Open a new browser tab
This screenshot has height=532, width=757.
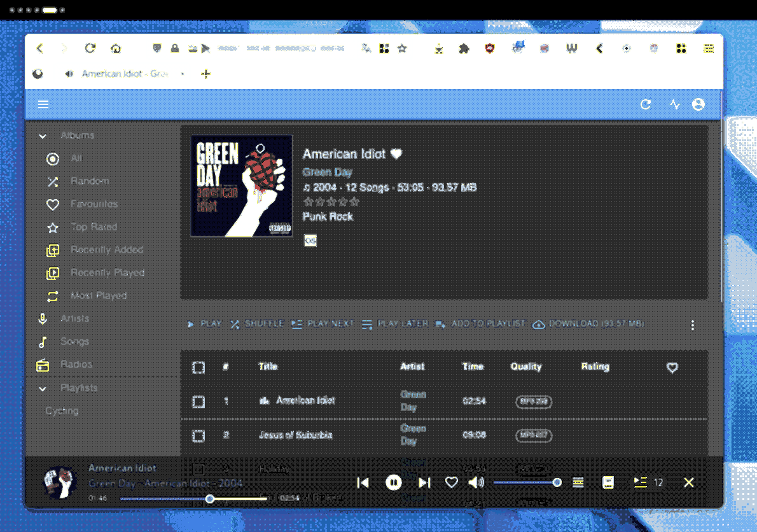(206, 74)
